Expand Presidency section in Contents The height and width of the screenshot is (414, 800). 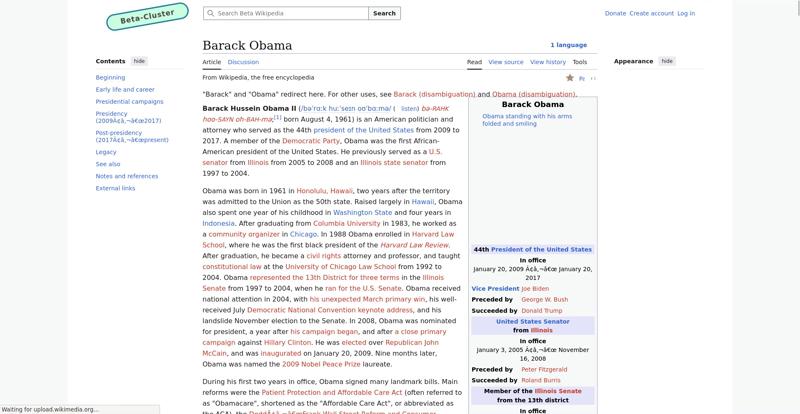(x=112, y=114)
